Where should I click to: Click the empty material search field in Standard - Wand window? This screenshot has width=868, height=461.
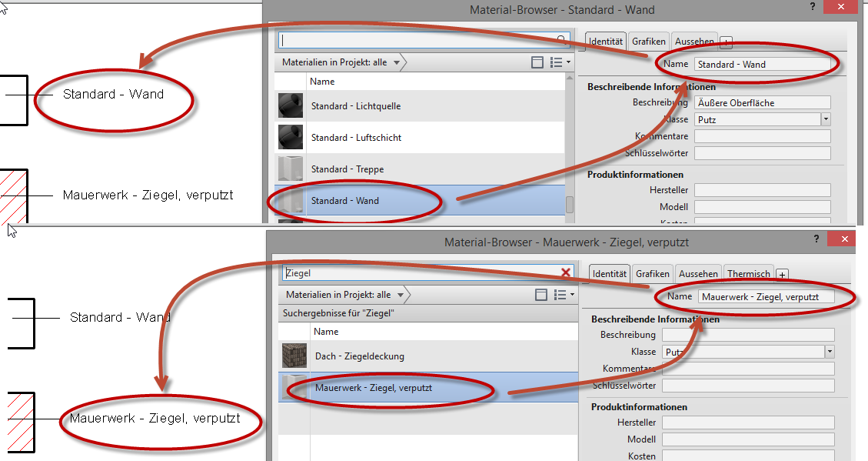pyautogui.click(x=424, y=41)
